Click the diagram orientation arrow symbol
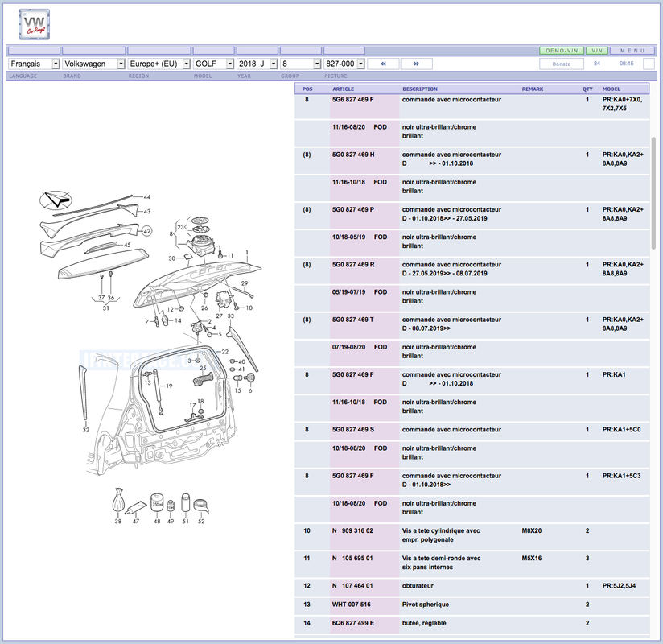The height and width of the screenshot is (644, 663). pyautogui.click(x=56, y=200)
